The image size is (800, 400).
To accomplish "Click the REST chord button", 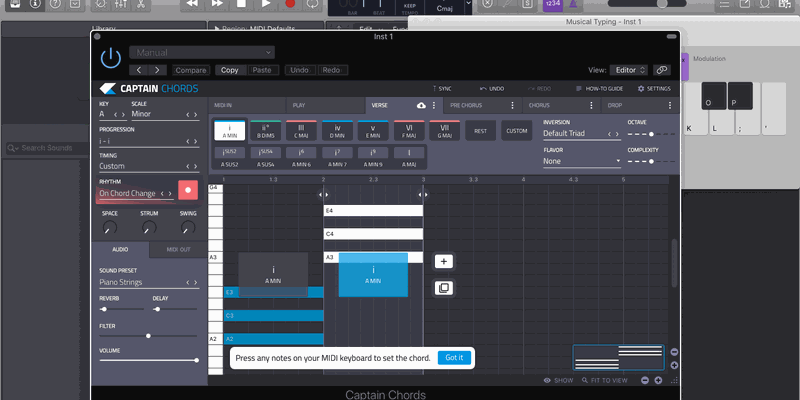I will click(x=481, y=130).
